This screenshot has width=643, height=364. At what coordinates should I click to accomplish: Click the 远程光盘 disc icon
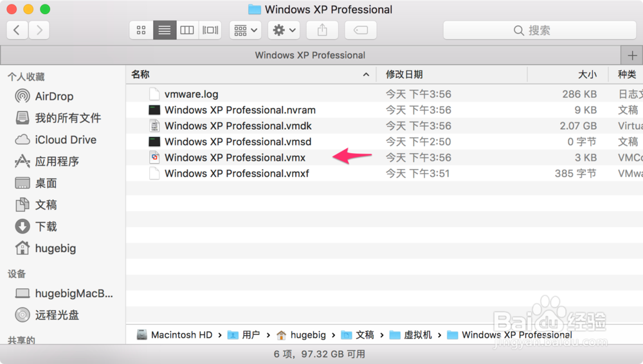coord(22,314)
